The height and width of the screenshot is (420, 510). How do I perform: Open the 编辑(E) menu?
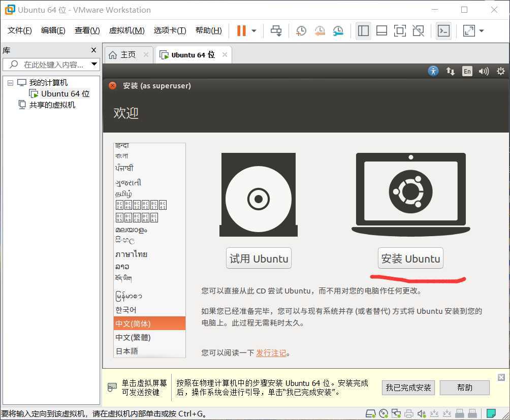(x=53, y=30)
